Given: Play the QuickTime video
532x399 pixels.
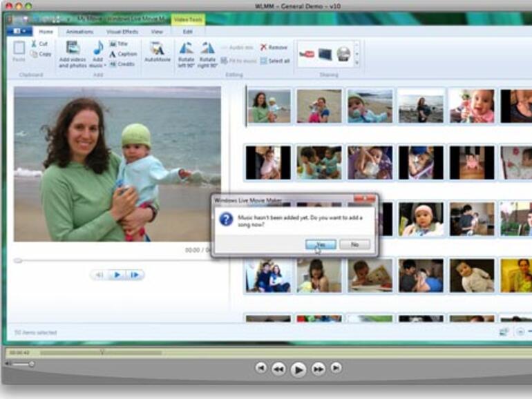Looking at the screenshot, I should point(298,369).
